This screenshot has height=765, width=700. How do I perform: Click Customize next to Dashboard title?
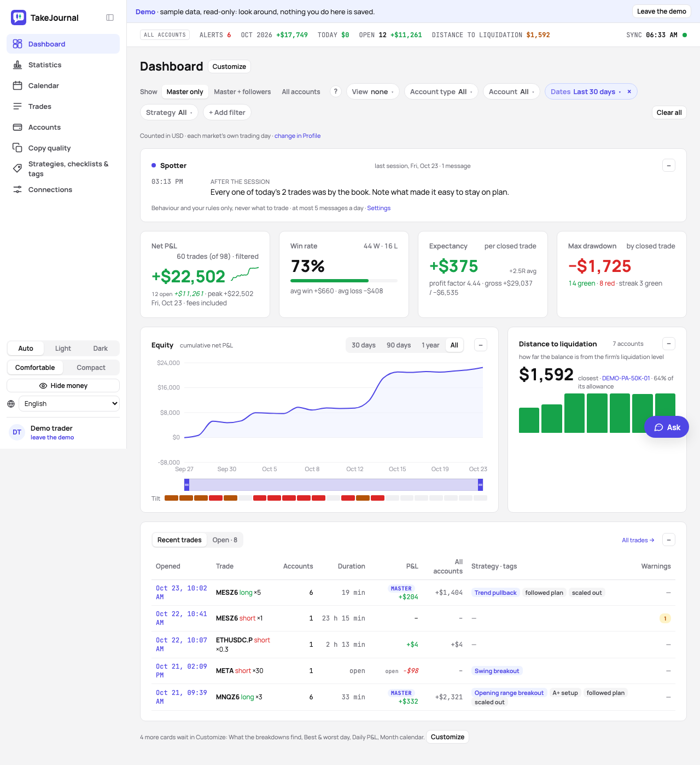coord(229,67)
